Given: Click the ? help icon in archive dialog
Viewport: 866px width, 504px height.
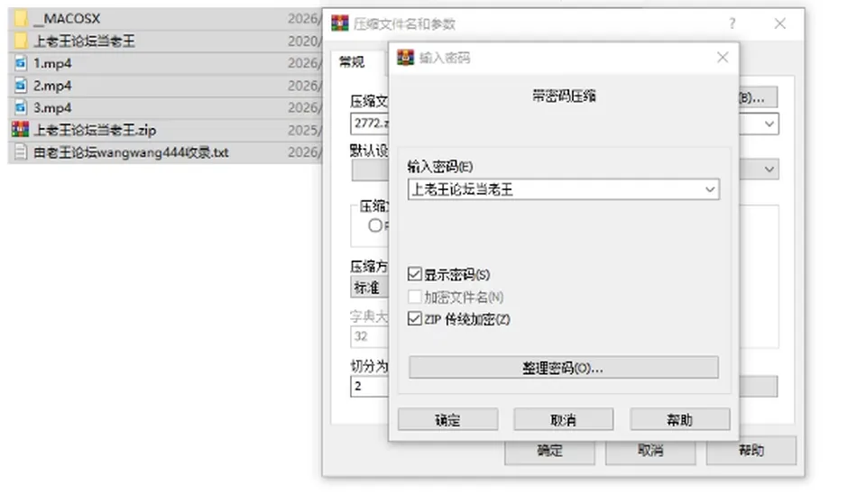Looking at the screenshot, I should click(732, 23).
